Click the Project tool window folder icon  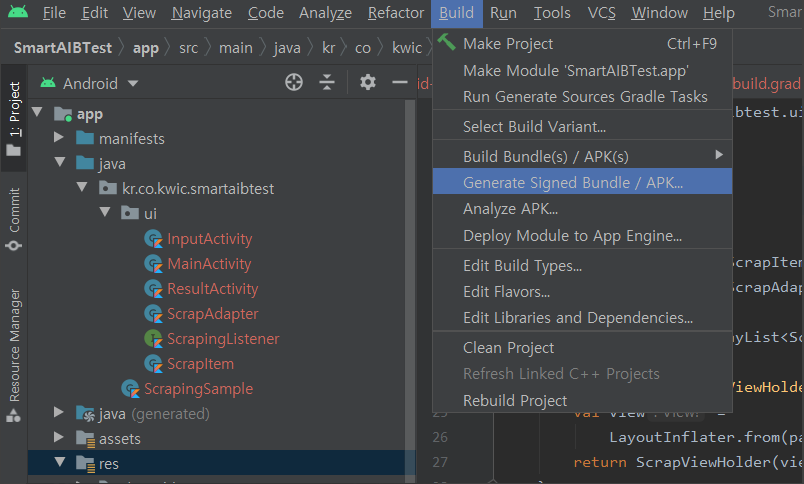click(x=14, y=150)
